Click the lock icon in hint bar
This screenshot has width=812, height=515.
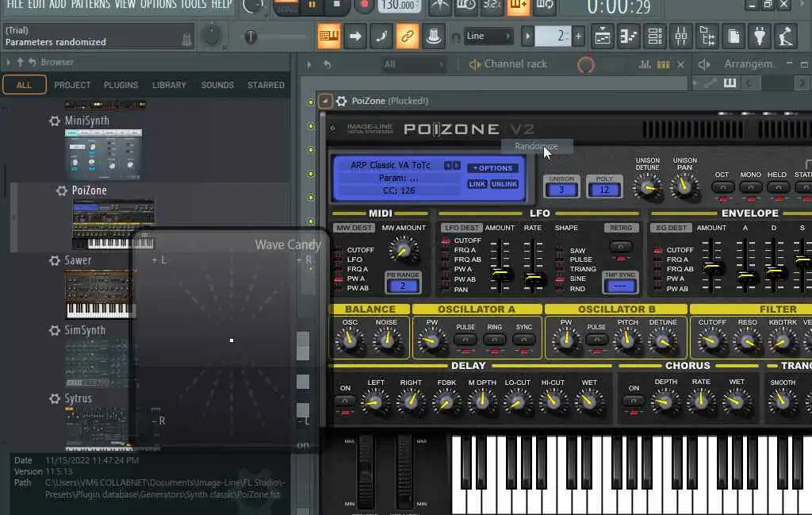coord(187,40)
